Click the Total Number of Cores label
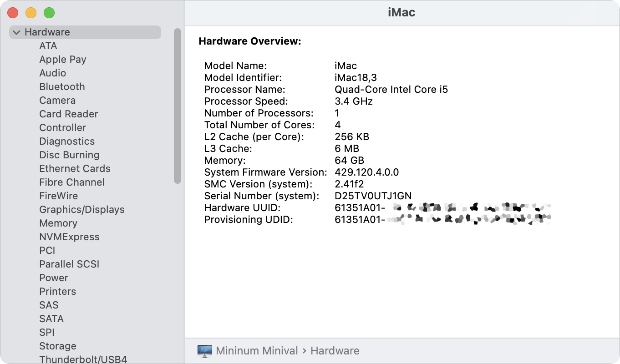Screen dimensions: 620x364 coord(259,125)
